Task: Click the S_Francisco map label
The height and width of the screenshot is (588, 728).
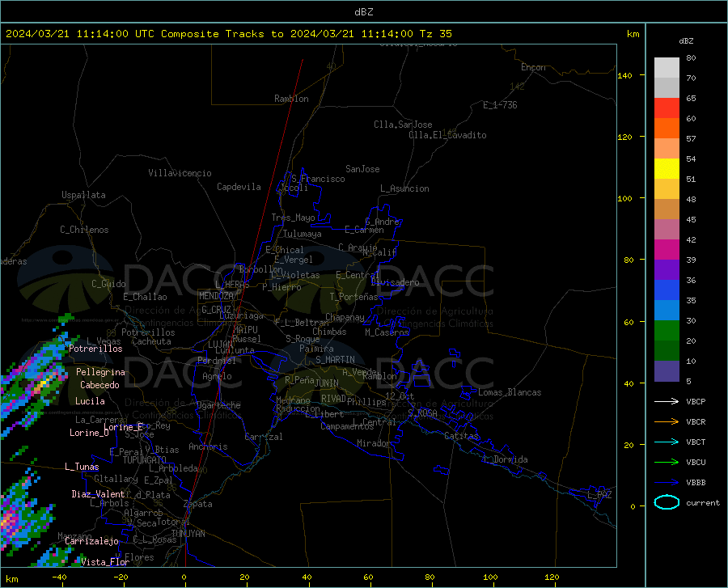Action: point(319,179)
